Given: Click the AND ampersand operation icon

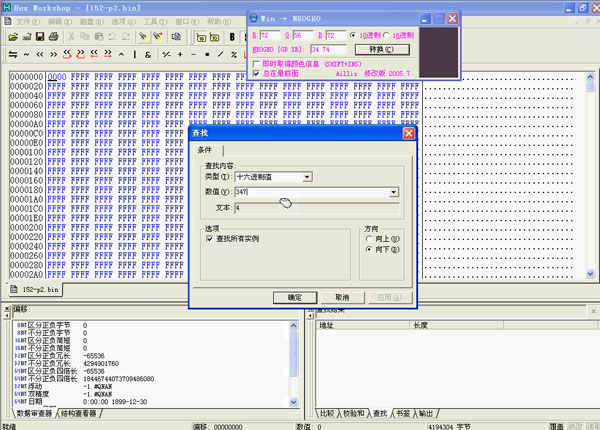Looking at the screenshot, I should (x=148, y=54).
